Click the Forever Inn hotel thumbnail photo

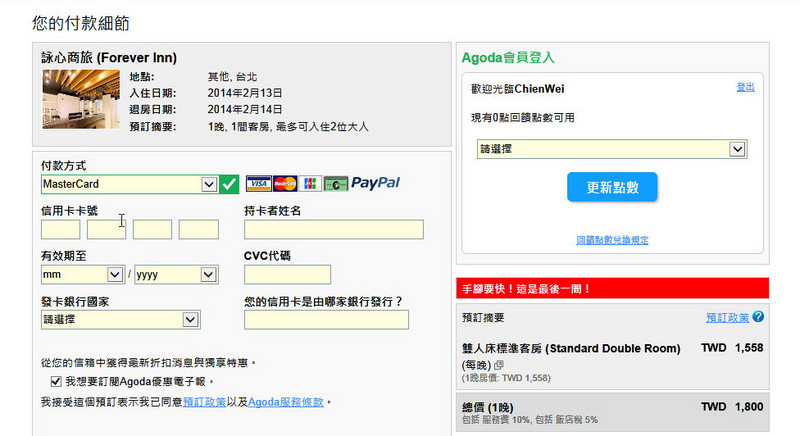[81, 99]
